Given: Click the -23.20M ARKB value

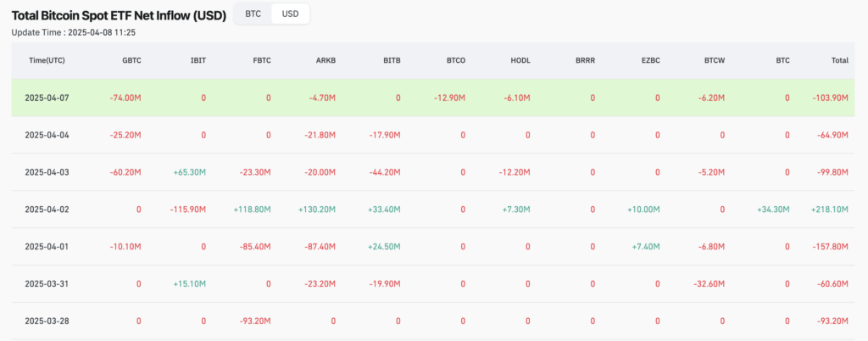Looking at the screenshot, I should point(320,284).
